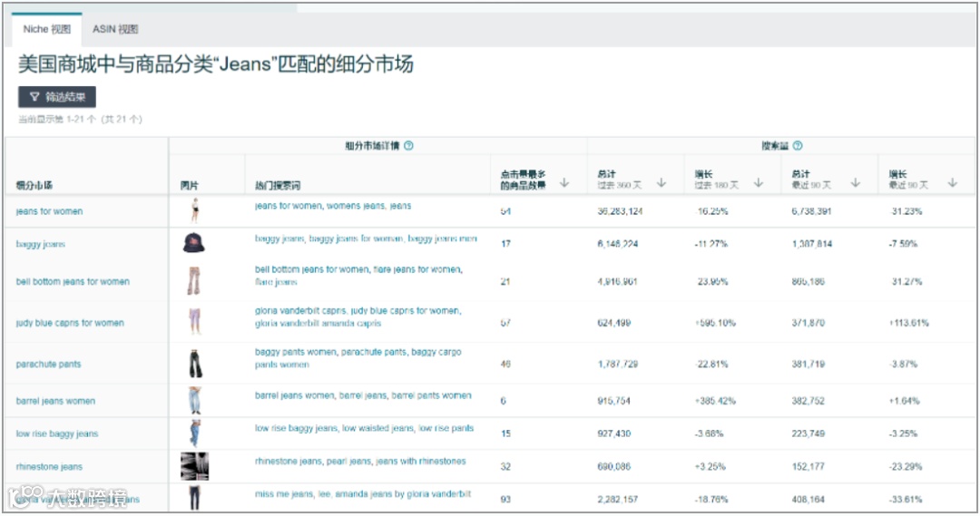Image resolution: width=980 pixels, height=516 pixels.
Task: Select the value 927,430
Action: (x=613, y=433)
